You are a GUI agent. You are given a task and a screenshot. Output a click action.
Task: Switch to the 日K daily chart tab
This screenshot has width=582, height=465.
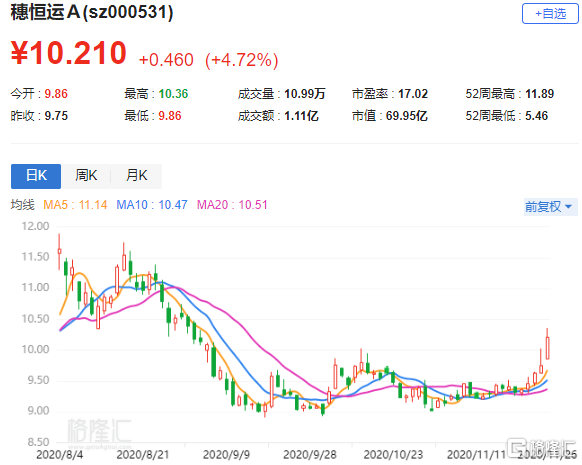[x=36, y=176]
